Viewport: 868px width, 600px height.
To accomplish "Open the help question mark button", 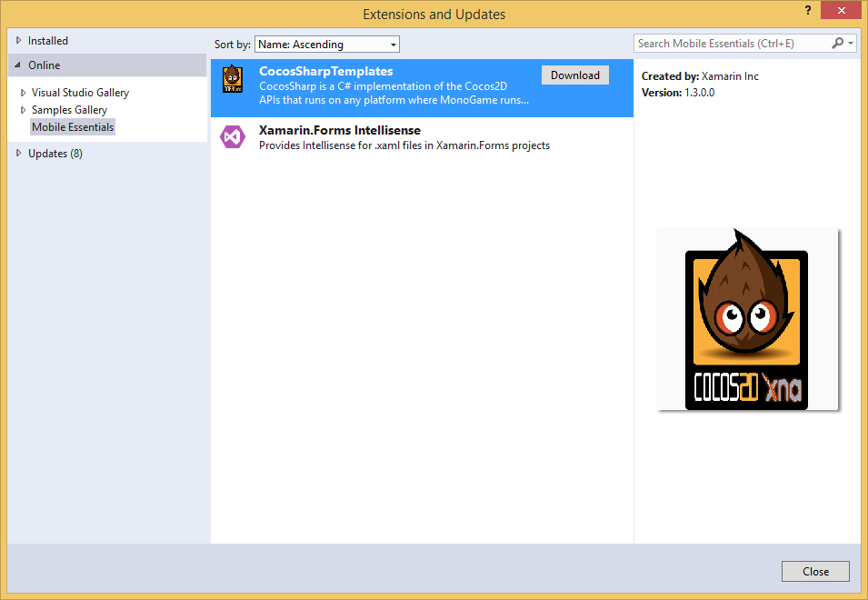I will click(x=808, y=10).
